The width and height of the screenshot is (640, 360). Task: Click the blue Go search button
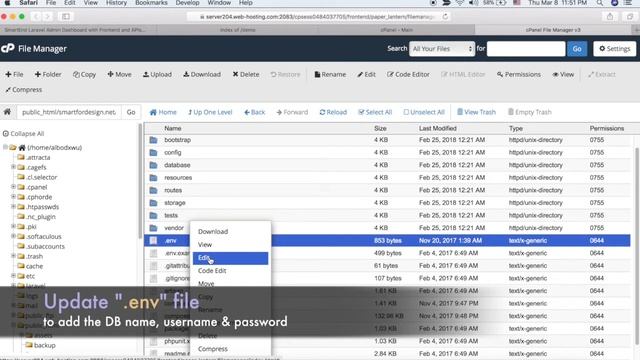coord(577,49)
